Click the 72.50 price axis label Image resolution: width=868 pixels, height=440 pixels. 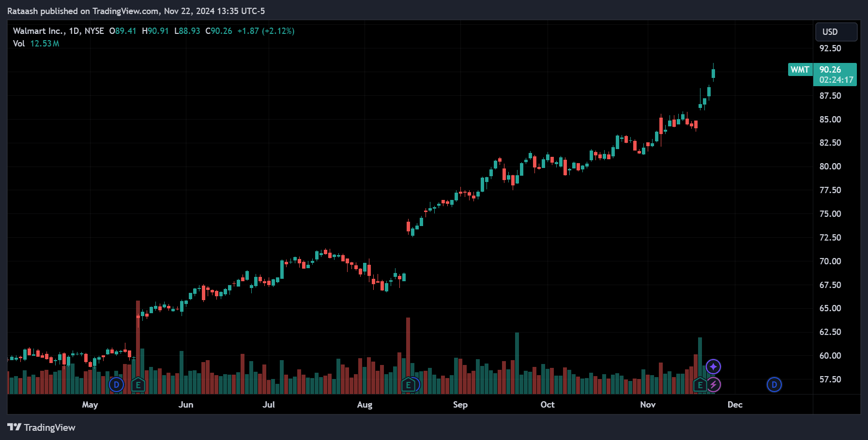click(830, 238)
